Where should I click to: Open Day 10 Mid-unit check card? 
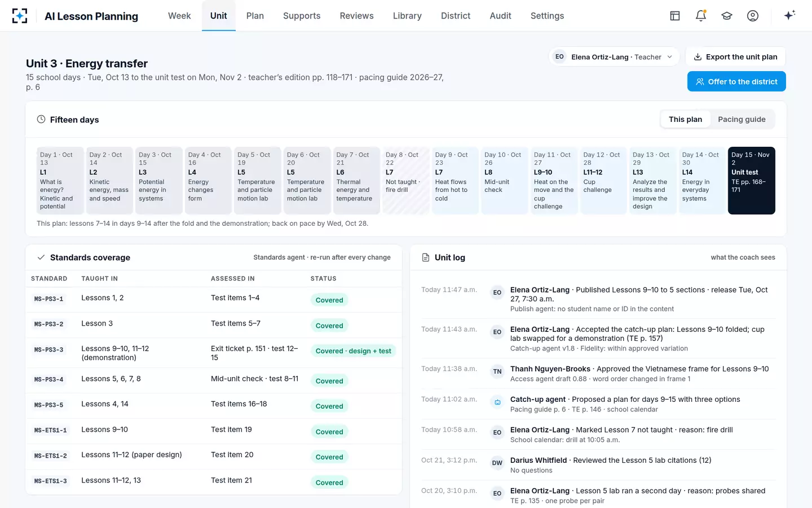(x=504, y=181)
